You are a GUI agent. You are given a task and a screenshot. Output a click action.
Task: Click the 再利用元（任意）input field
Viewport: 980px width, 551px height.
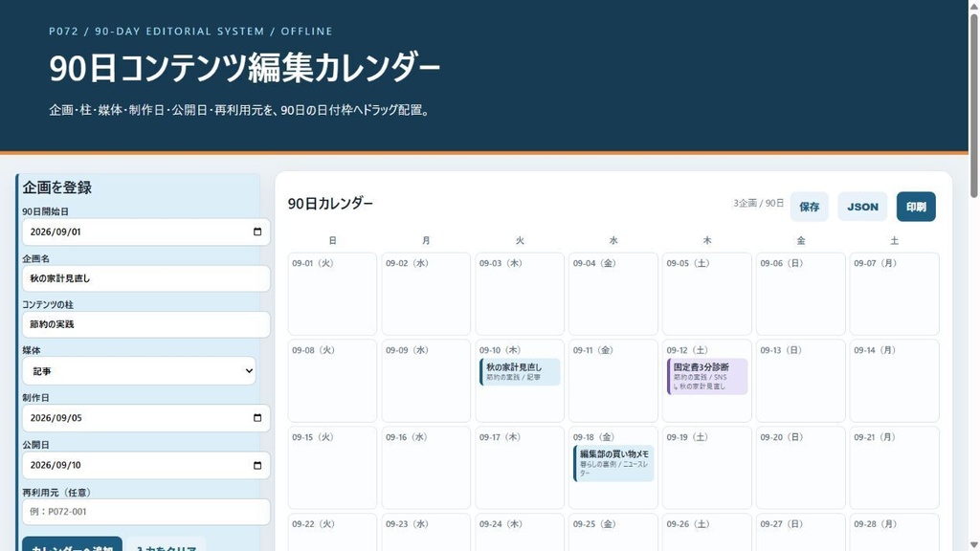point(146,512)
